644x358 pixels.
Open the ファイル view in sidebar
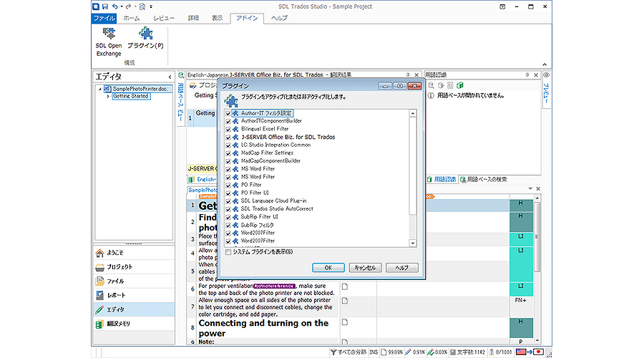point(134,281)
